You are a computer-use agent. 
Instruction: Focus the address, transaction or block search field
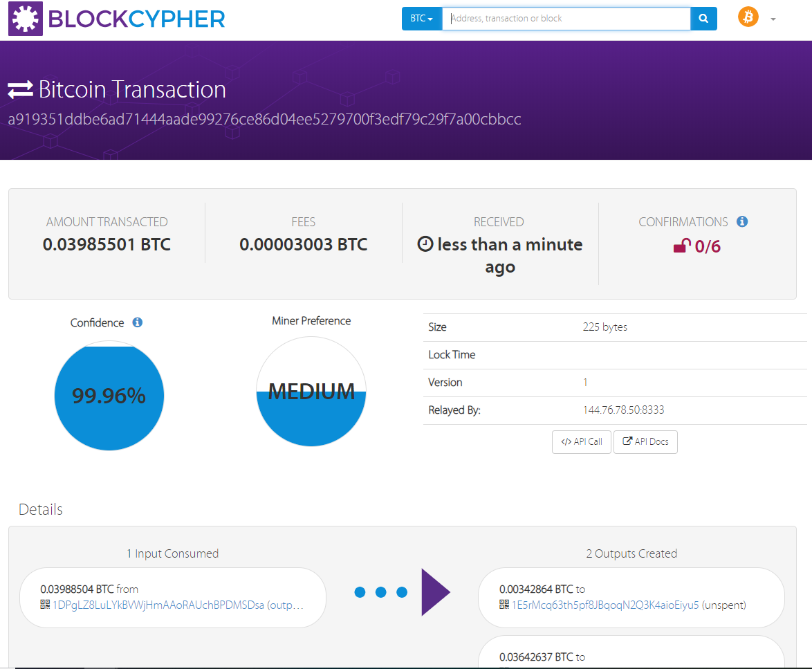[566, 19]
